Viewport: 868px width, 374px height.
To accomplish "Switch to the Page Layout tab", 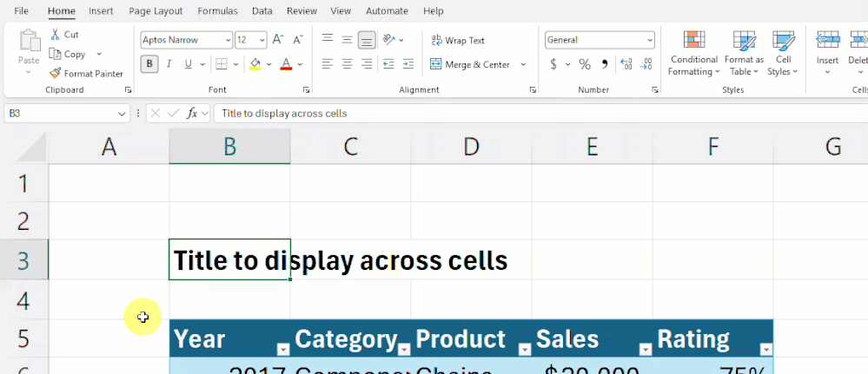I will click(156, 10).
